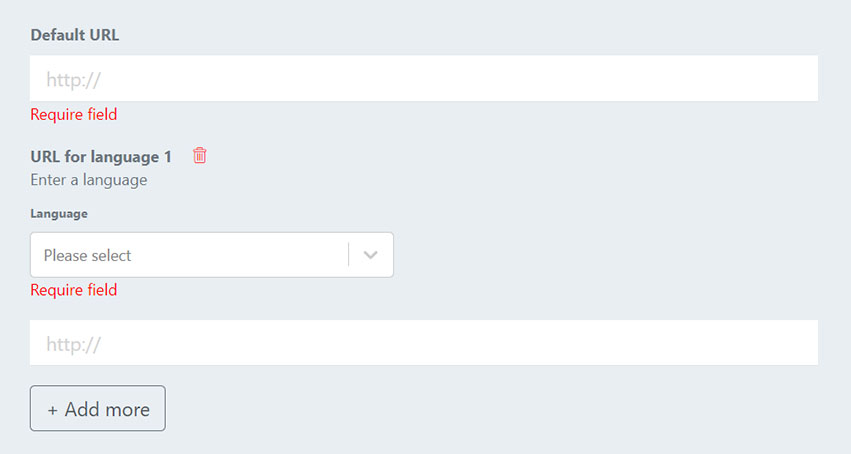Click 'Please select' placeholder text in dropdown
851x454 pixels.
tap(87, 255)
